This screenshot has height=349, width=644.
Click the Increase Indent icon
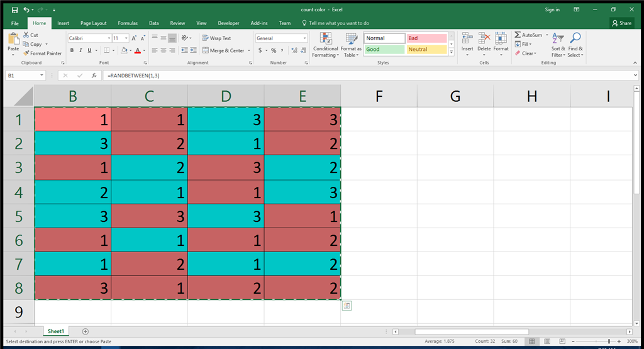(x=194, y=50)
